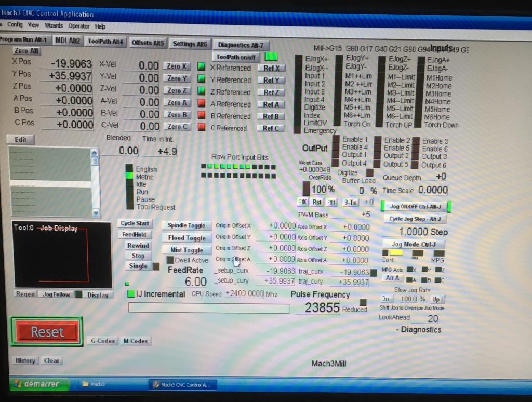Switch to the Diagnostics Alt-7 tab
This screenshot has width=532, height=402.
(x=241, y=45)
